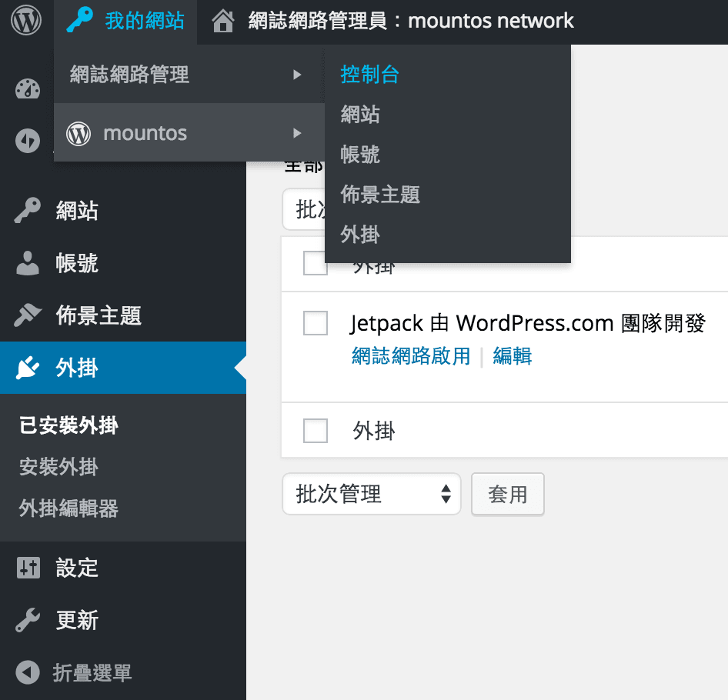The width and height of the screenshot is (728, 700).
Task: Click 折疊選單 to collapse the sidebar
Action: coord(92,672)
